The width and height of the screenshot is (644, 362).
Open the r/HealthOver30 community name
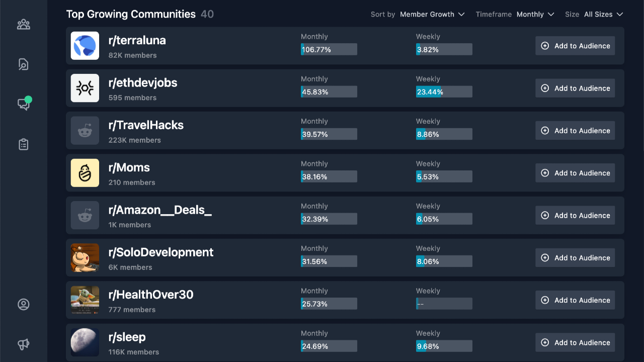(151, 295)
